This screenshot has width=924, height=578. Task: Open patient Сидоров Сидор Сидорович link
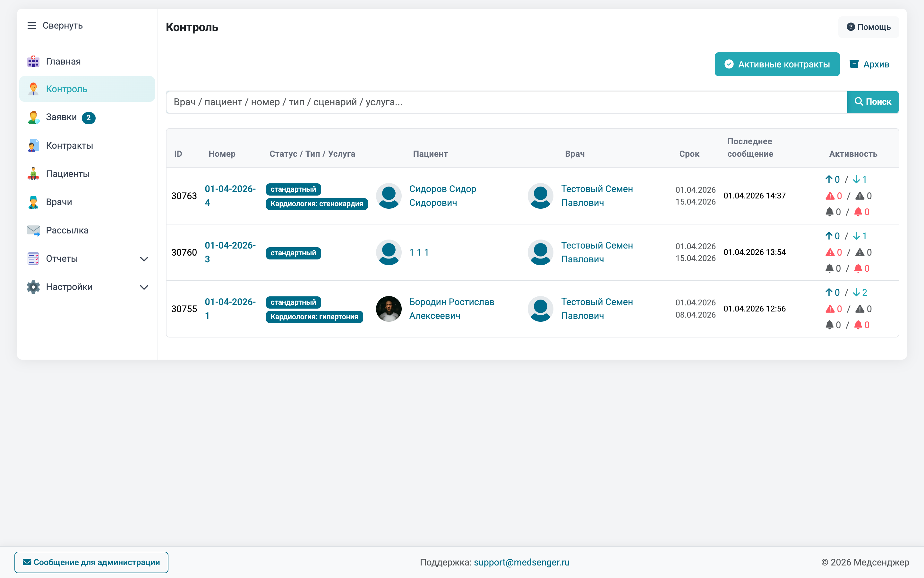[x=442, y=196]
